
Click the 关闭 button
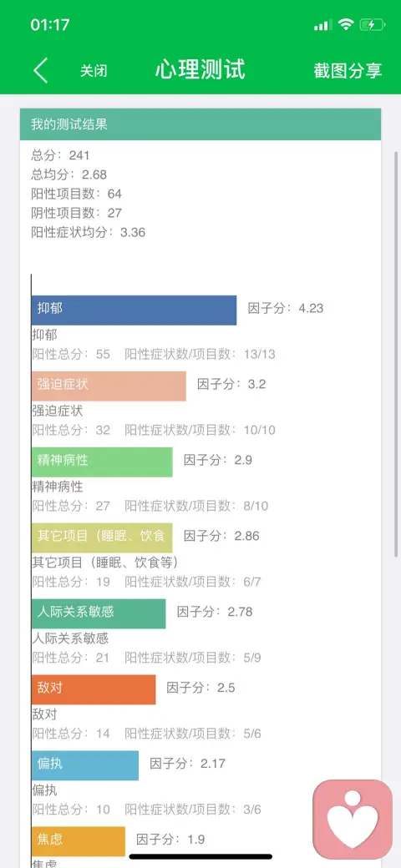click(94, 71)
